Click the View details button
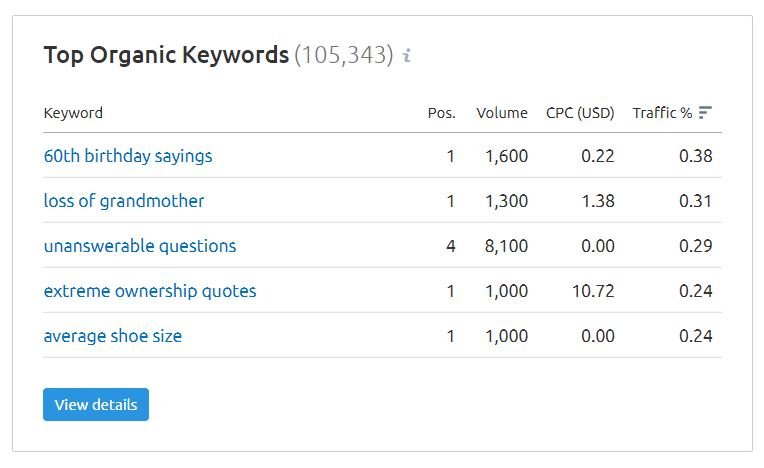The image size is (764, 468). (x=96, y=405)
